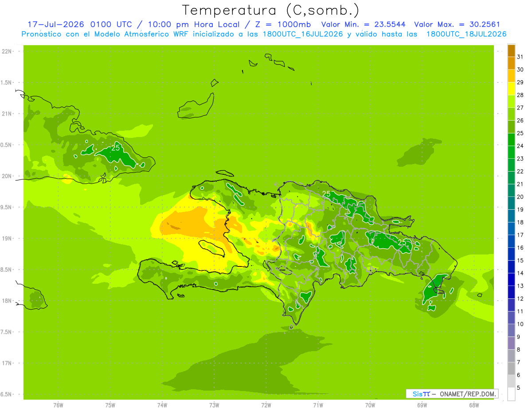532x411 pixels.
Task: Click the "73W" longitude axis label
Action: pos(214,405)
